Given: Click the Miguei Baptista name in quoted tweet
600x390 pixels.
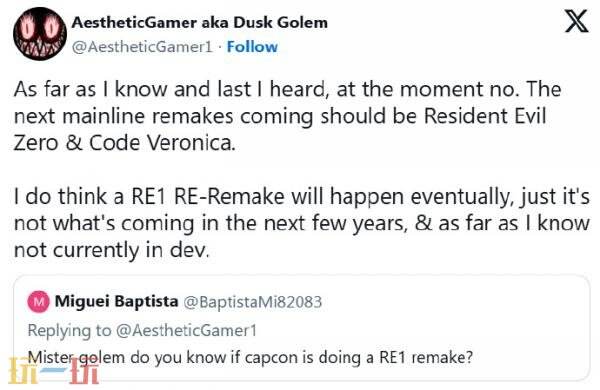Looking at the screenshot, I should pos(116,301).
